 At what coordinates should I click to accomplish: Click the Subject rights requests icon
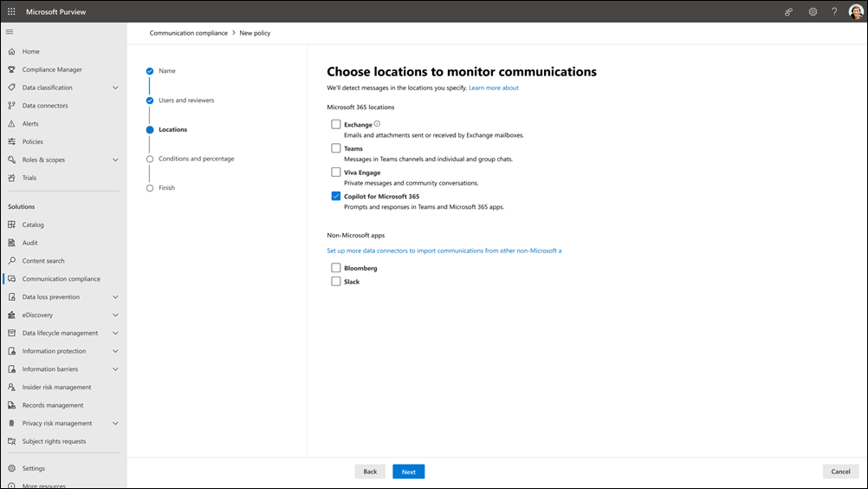[x=11, y=441]
